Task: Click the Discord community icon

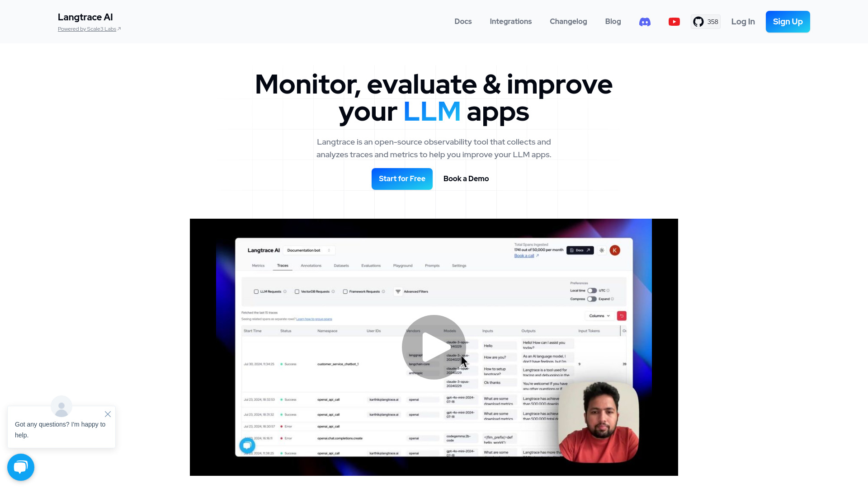Action: 645,21
